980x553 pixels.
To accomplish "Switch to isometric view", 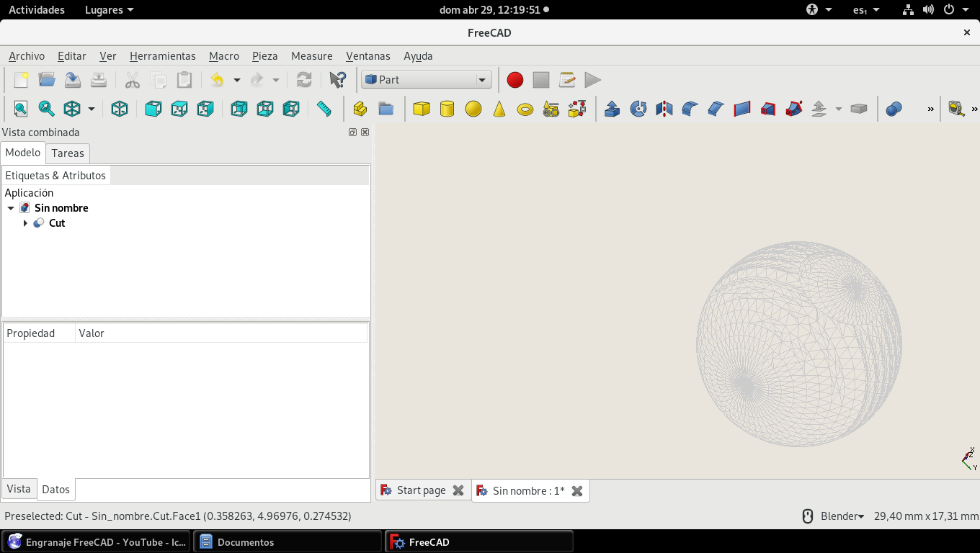I will (x=120, y=109).
